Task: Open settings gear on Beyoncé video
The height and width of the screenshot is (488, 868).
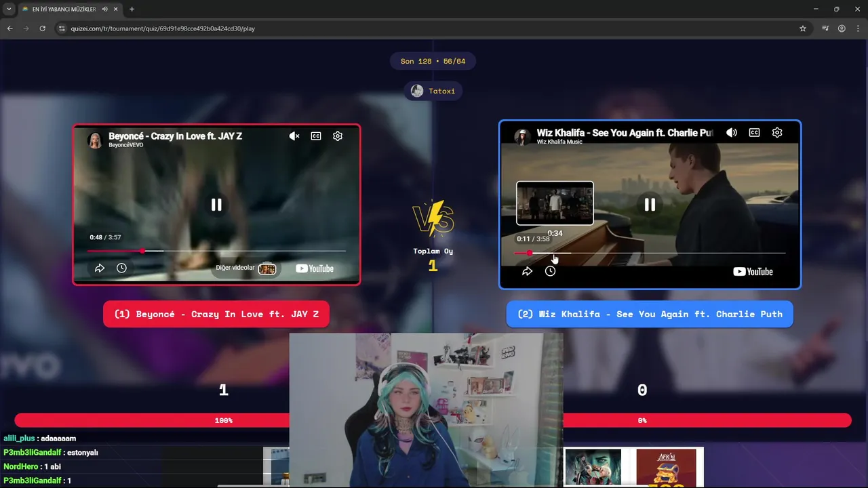Action: 338,136
